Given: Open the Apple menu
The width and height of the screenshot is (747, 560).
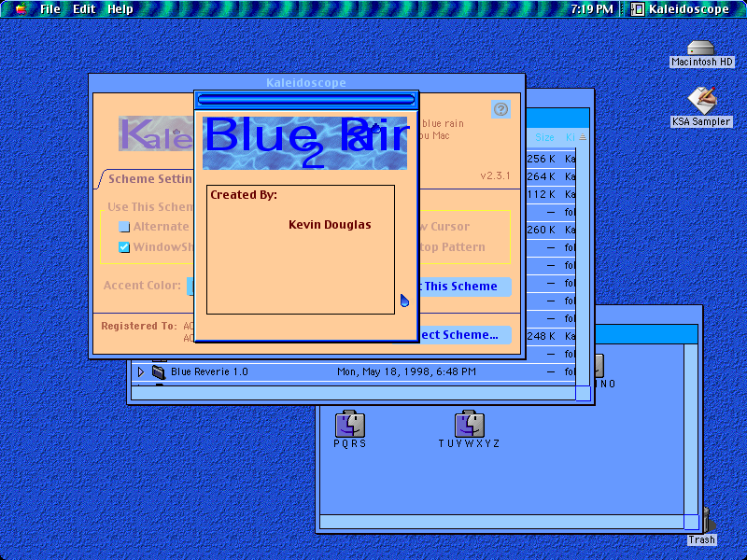Looking at the screenshot, I should point(21,8).
